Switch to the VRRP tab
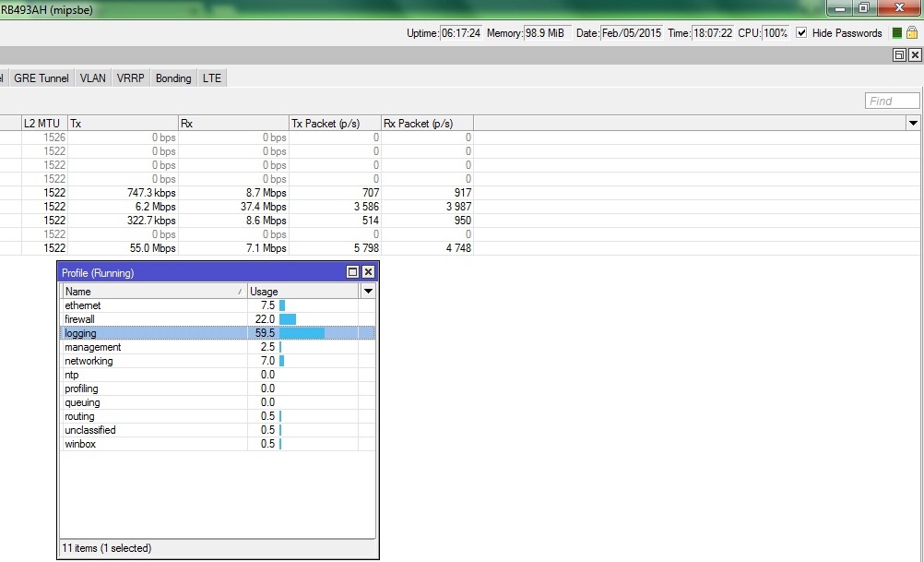This screenshot has height=562, width=924. coord(130,78)
